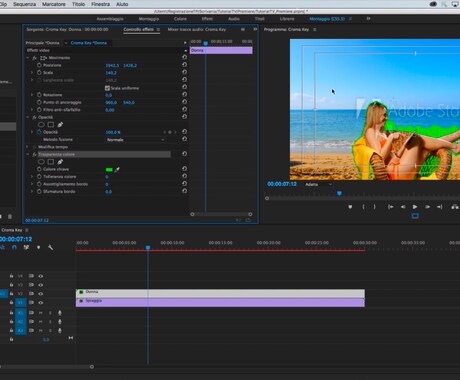Toggle animation stopwatch for Posizione
Image resolution: width=460 pixels, height=380 pixels.
click(x=39, y=65)
